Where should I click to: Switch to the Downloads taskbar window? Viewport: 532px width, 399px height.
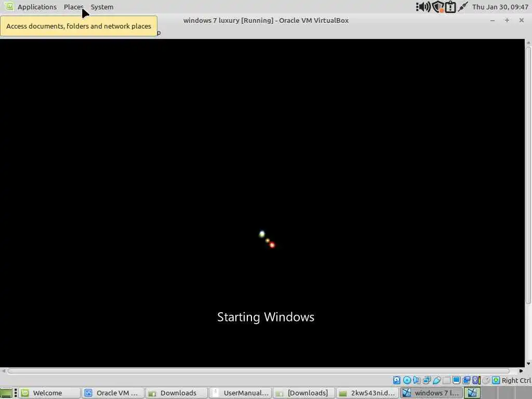pos(177,393)
